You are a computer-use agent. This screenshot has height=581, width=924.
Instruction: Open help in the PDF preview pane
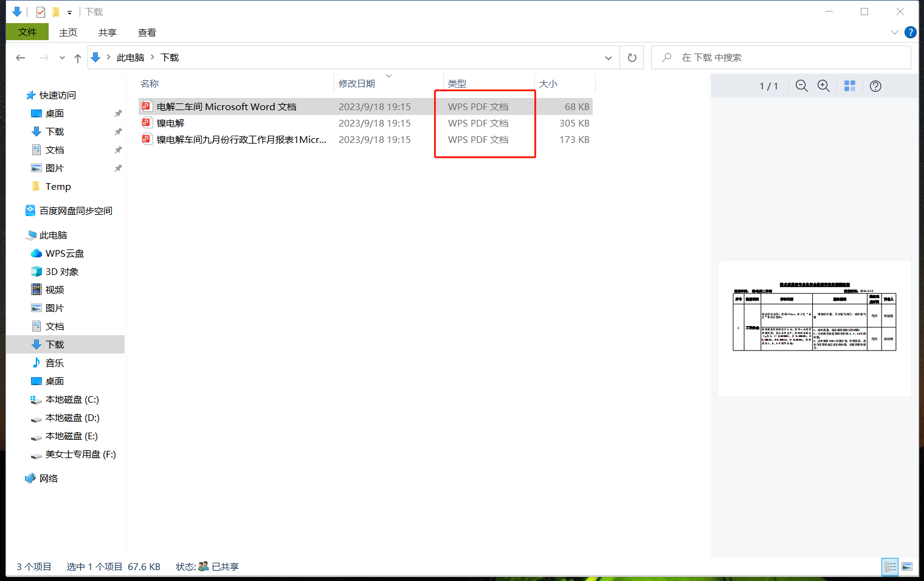click(875, 86)
